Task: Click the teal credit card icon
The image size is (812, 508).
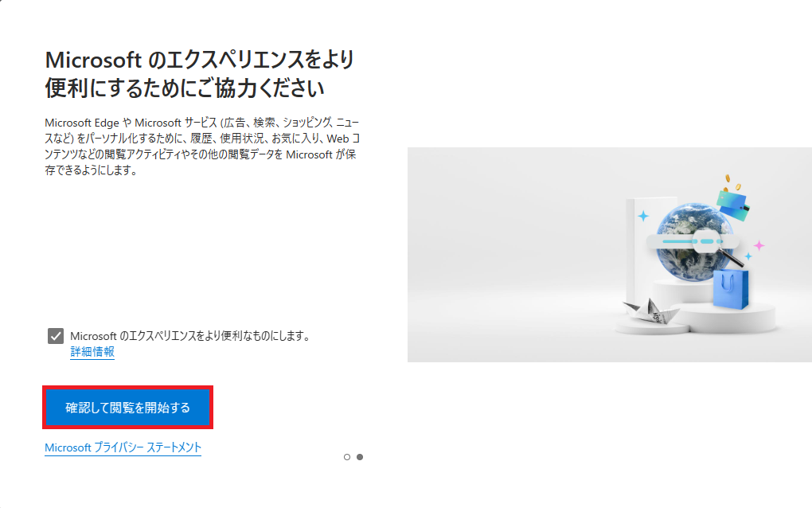Action: tap(732, 205)
